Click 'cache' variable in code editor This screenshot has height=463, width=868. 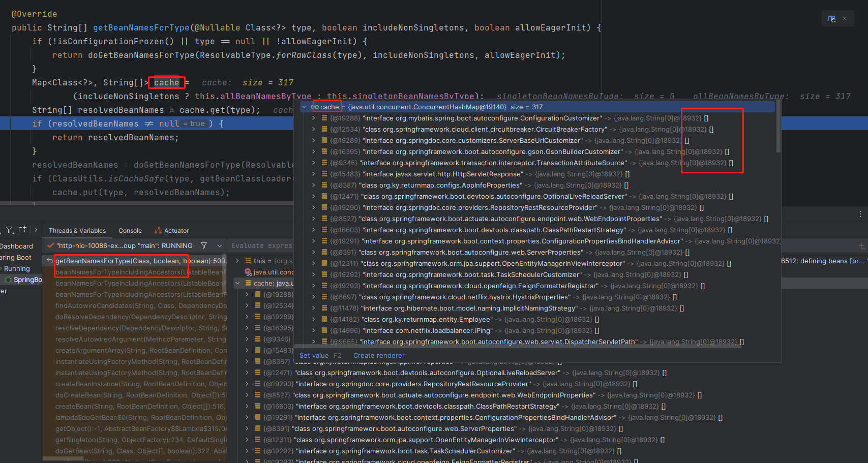pyautogui.click(x=167, y=82)
